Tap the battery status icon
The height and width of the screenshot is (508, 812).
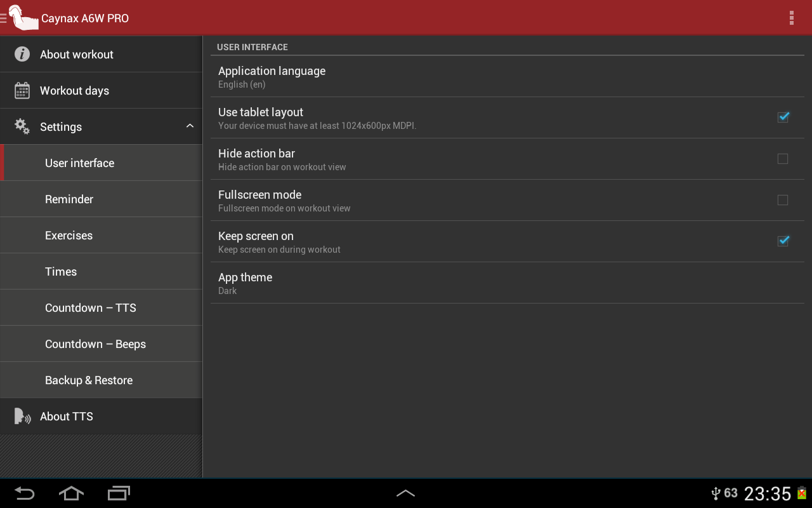(802, 493)
